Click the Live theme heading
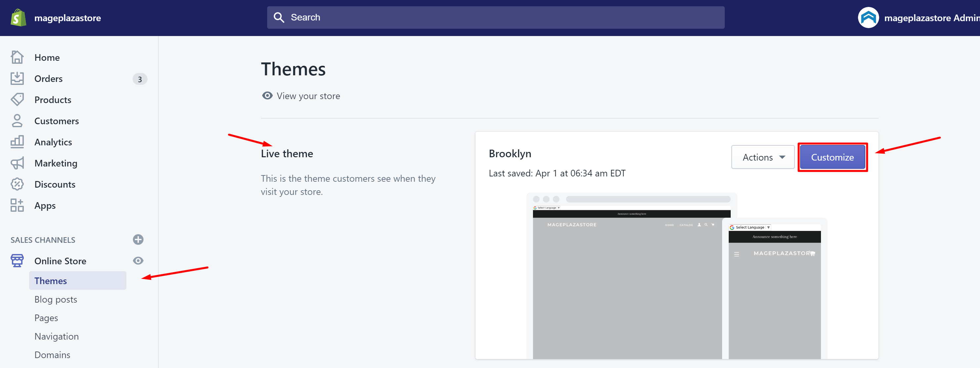Viewport: 980px width, 368px height. (287, 154)
